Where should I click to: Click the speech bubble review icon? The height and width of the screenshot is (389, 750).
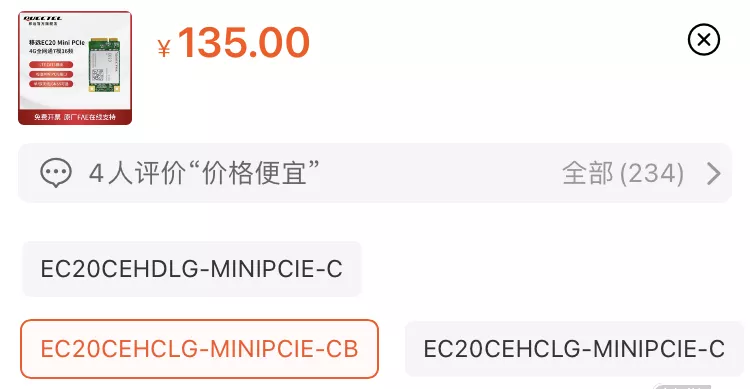56,173
